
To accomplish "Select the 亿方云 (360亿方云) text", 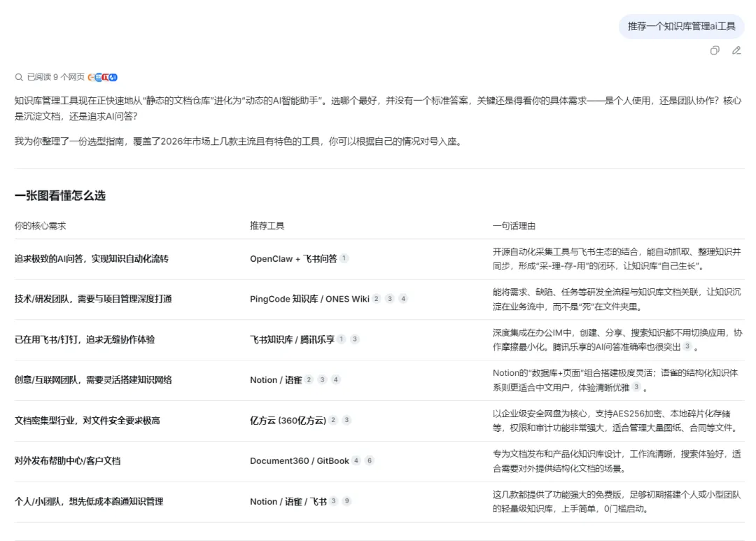I will click(x=288, y=421).
